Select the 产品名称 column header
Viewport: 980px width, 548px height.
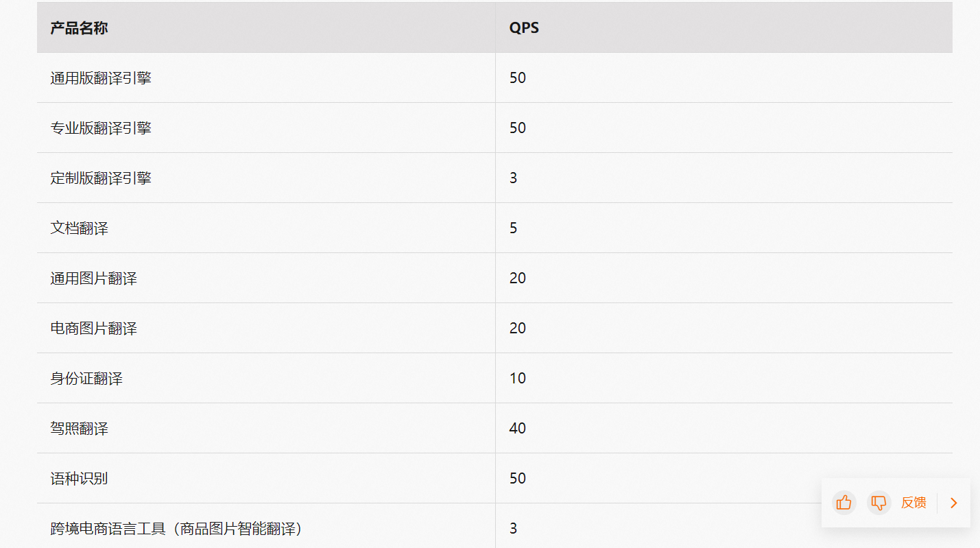point(79,28)
